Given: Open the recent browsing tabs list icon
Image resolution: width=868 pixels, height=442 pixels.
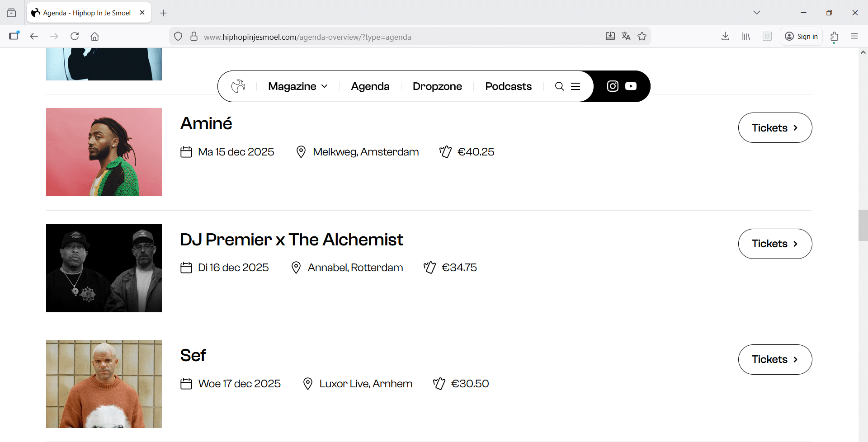Looking at the screenshot, I should point(11,13).
